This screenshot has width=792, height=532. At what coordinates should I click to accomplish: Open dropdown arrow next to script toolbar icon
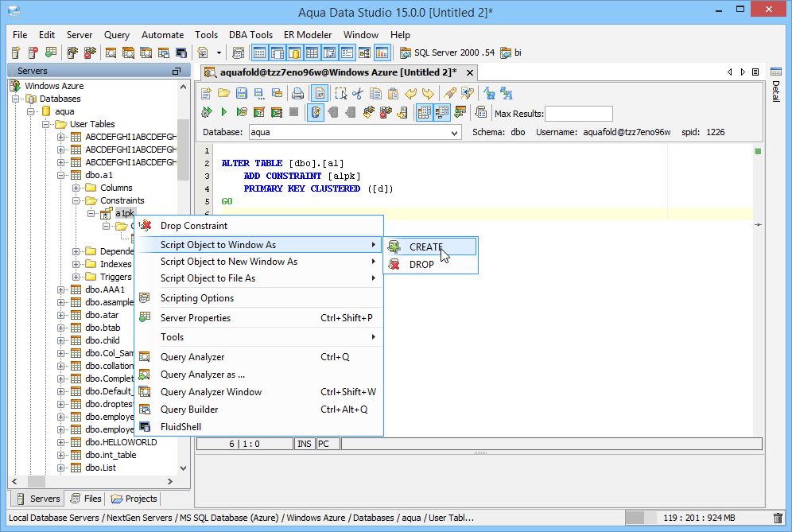pyautogui.click(x=219, y=52)
